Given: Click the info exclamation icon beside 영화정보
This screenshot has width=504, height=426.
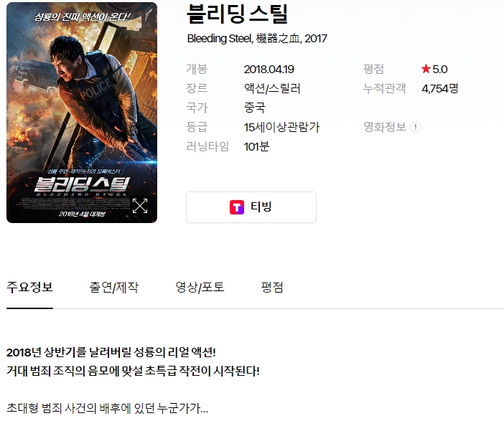Looking at the screenshot, I should [x=416, y=127].
